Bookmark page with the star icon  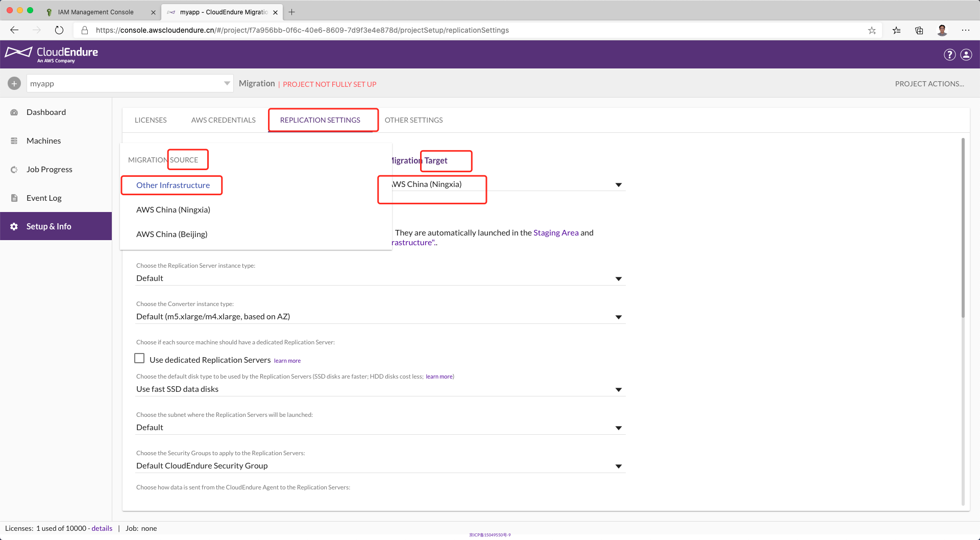coord(872,30)
